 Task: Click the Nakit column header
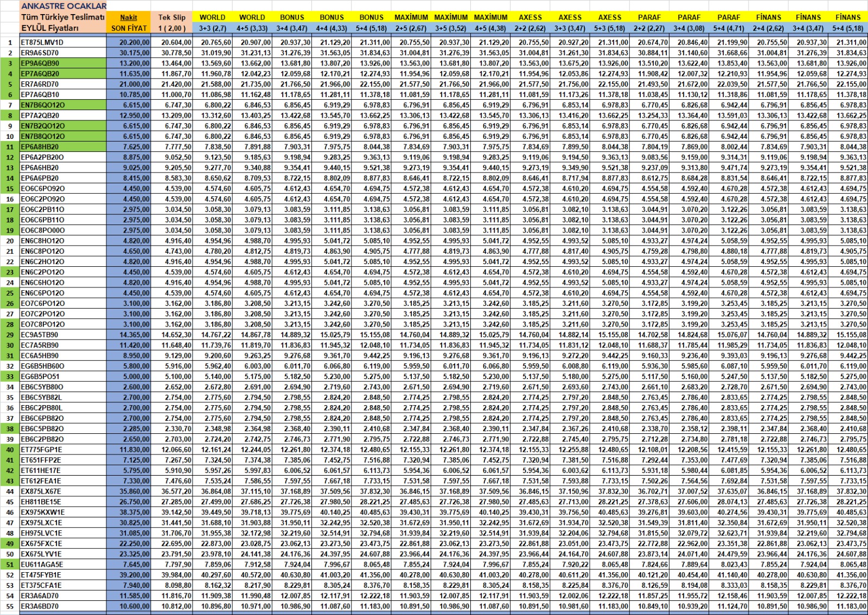point(129,17)
